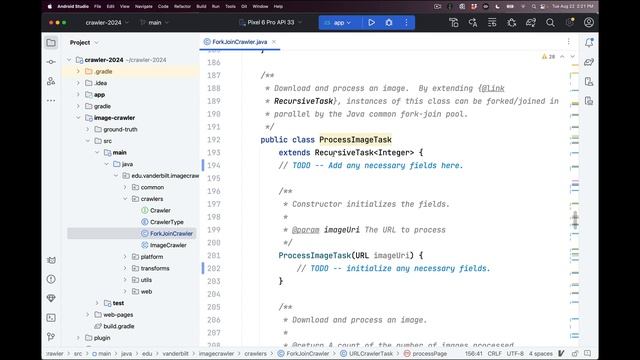Apply Changes and Restart Activity
The width and height of the screenshot is (640, 360).
point(473,23)
